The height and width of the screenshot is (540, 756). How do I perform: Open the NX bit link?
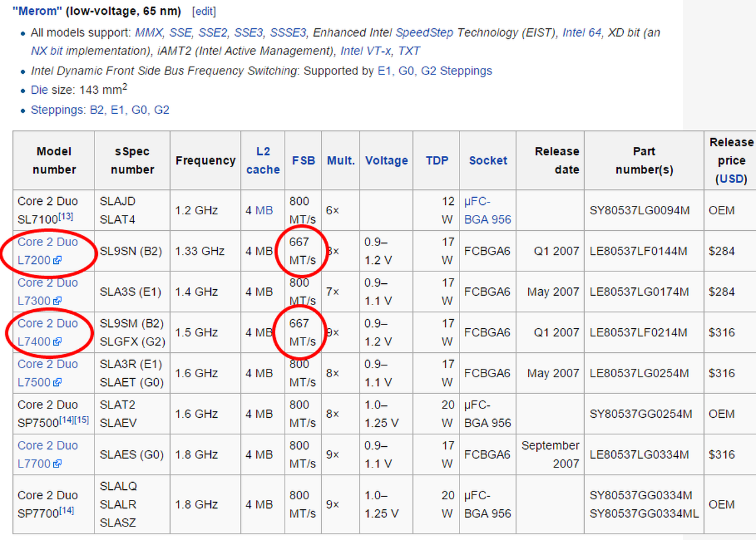47,51
